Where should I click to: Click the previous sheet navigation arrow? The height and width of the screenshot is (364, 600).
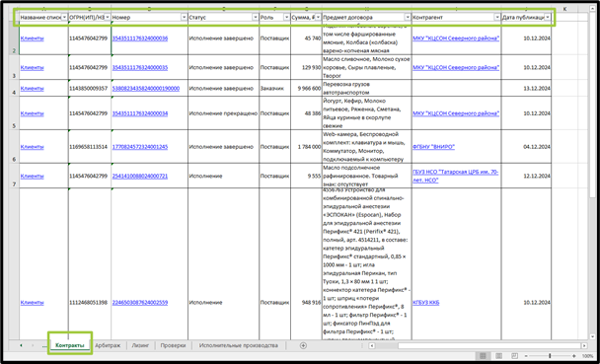21,345
